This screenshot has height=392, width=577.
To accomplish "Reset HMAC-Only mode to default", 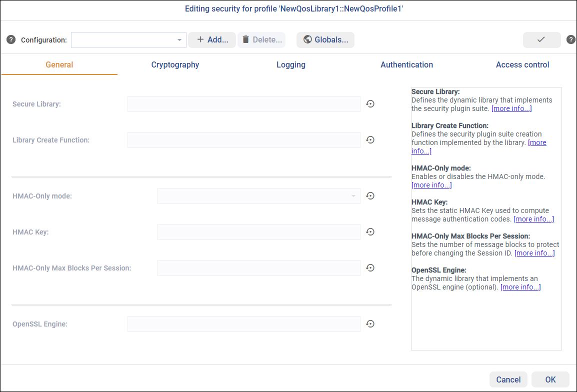I will 370,196.
